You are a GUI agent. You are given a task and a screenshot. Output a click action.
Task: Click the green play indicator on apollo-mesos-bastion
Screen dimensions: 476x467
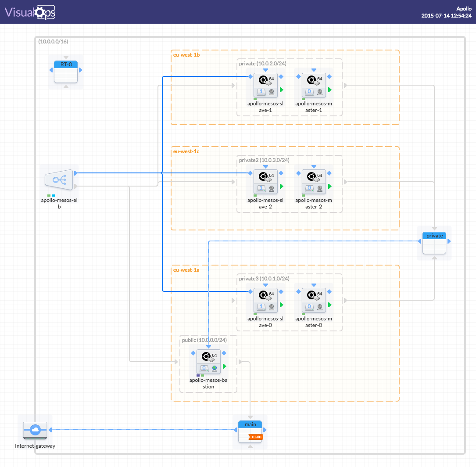(x=225, y=366)
